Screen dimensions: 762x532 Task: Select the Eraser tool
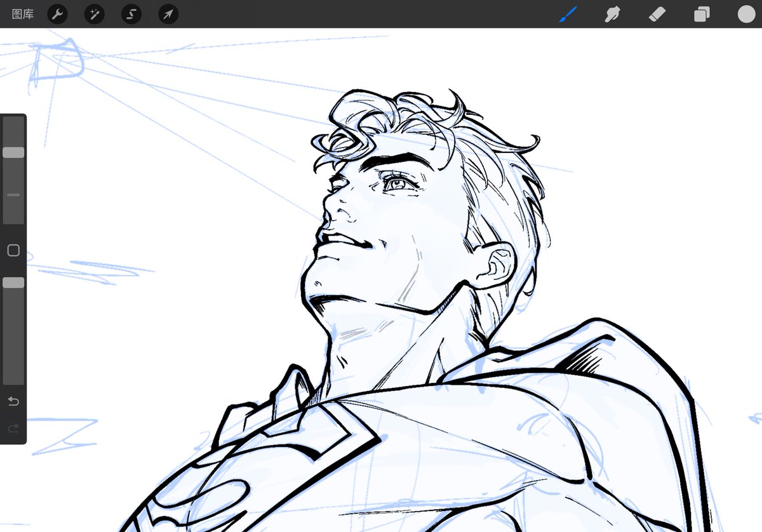[x=657, y=14]
